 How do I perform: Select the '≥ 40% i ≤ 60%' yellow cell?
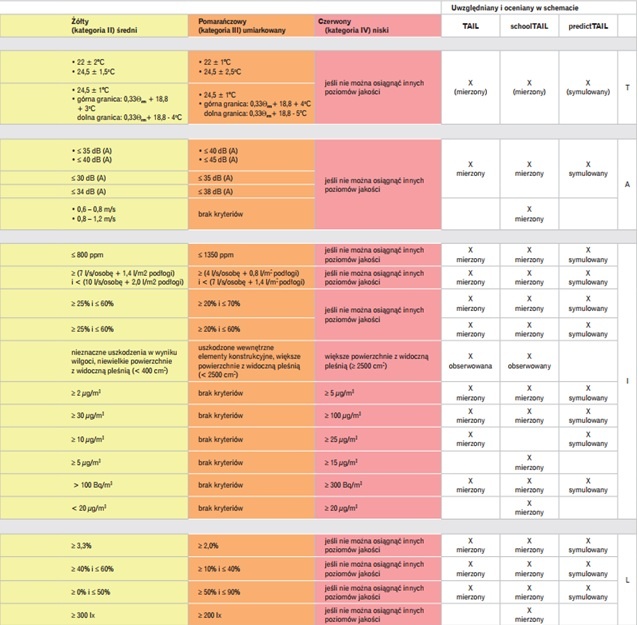94,569
